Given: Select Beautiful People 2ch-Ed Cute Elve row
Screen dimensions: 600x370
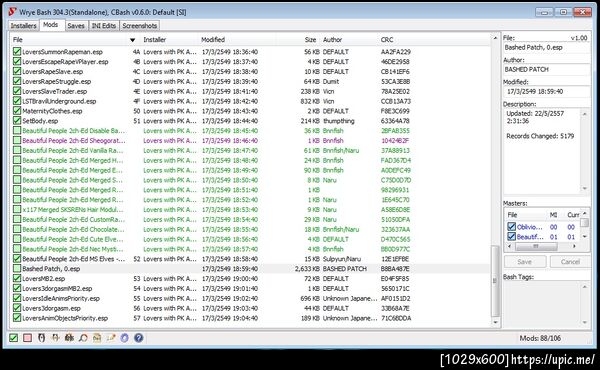Looking at the screenshot, I should tap(251, 239).
